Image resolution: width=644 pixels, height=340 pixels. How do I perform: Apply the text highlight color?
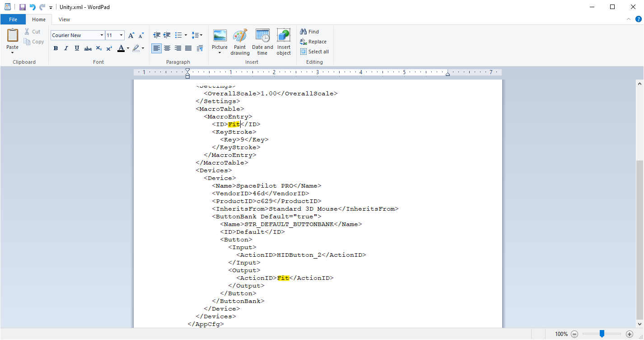click(135, 48)
